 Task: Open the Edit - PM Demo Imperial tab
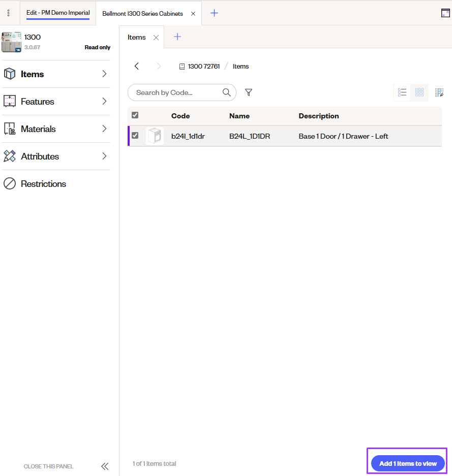(57, 13)
